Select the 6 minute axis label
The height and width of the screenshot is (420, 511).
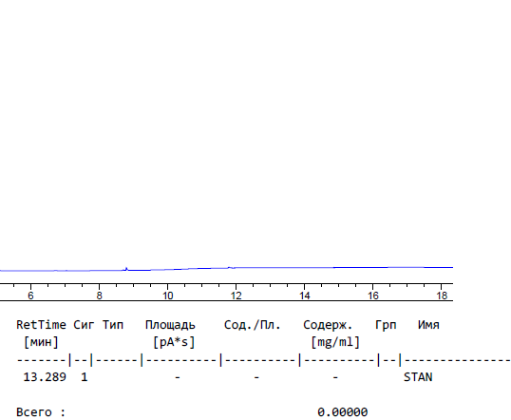(30, 296)
